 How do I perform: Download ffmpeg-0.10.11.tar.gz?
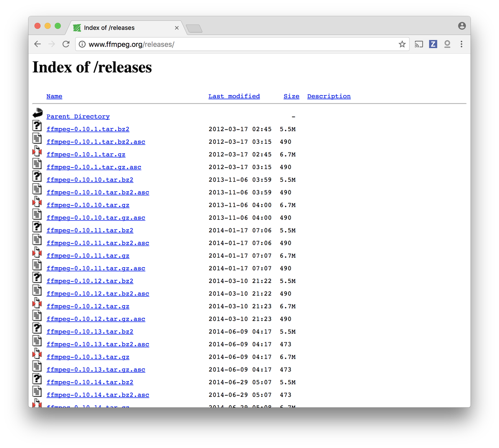pyautogui.click(x=88, y=256)
